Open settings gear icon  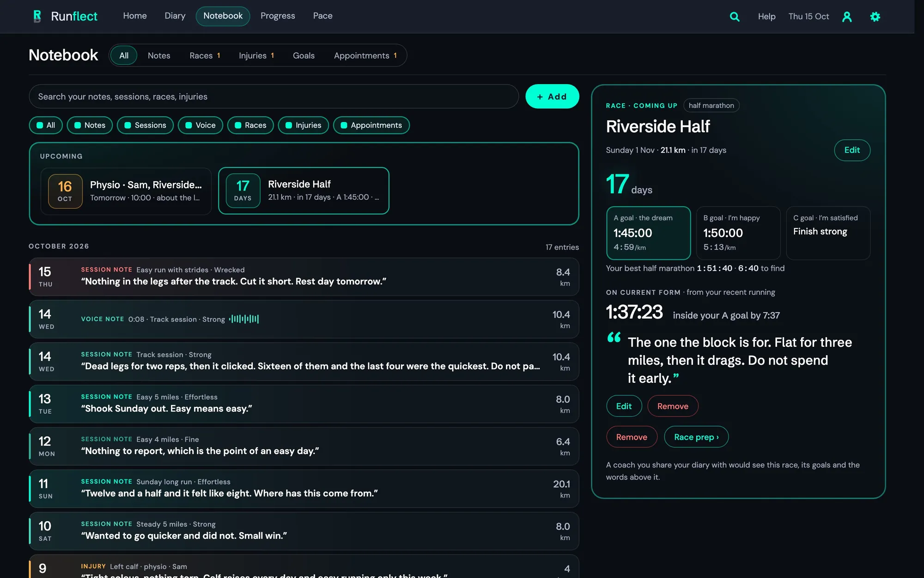tap(875, 17)
